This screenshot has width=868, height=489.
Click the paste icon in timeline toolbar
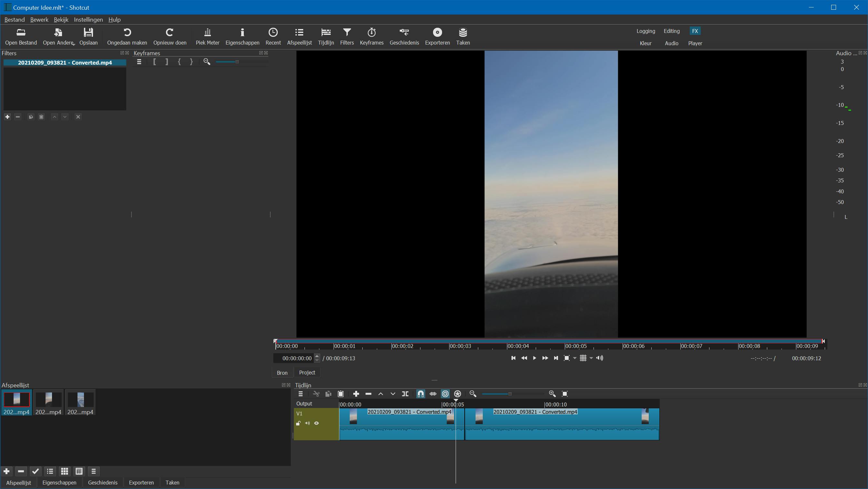341,394
